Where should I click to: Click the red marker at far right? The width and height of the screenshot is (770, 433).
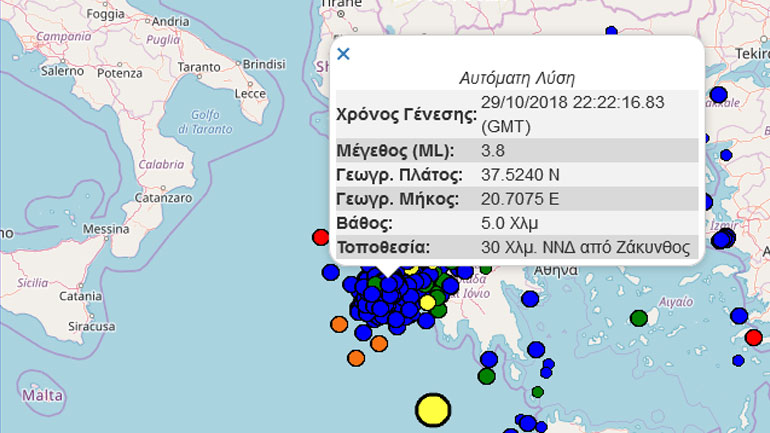click(754, 338)
